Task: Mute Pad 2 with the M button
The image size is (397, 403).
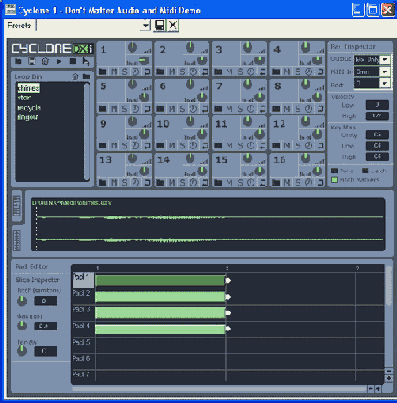Action: click(172, 72)
